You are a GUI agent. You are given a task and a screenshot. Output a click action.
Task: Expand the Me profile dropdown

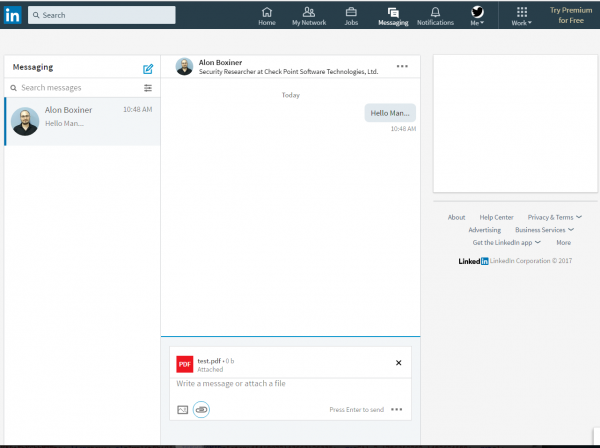(x=477, y=16)
